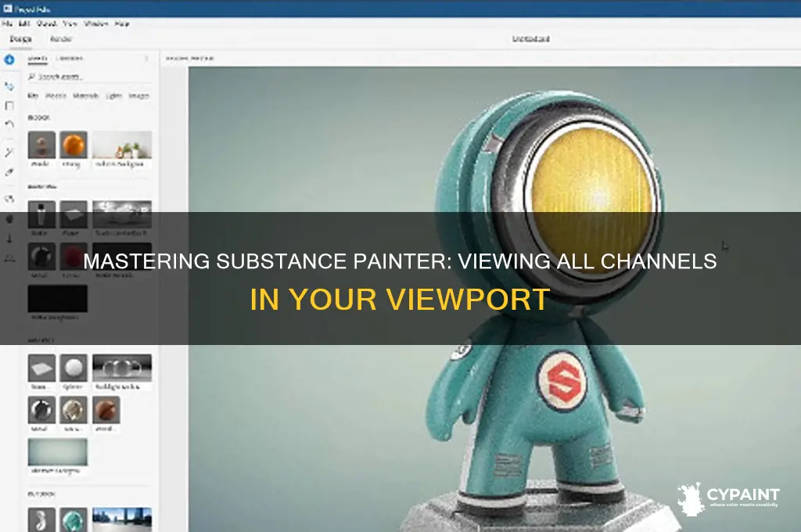Select the eyedropper sampler tool icon

[x=9, y=172]
